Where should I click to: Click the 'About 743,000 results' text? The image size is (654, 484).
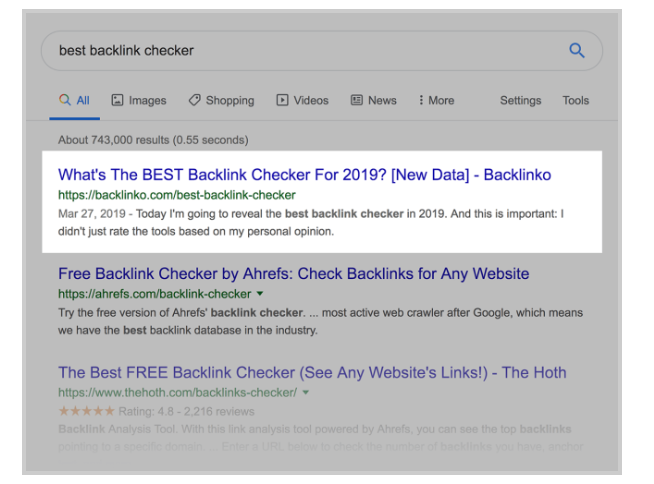coord(153,140)
